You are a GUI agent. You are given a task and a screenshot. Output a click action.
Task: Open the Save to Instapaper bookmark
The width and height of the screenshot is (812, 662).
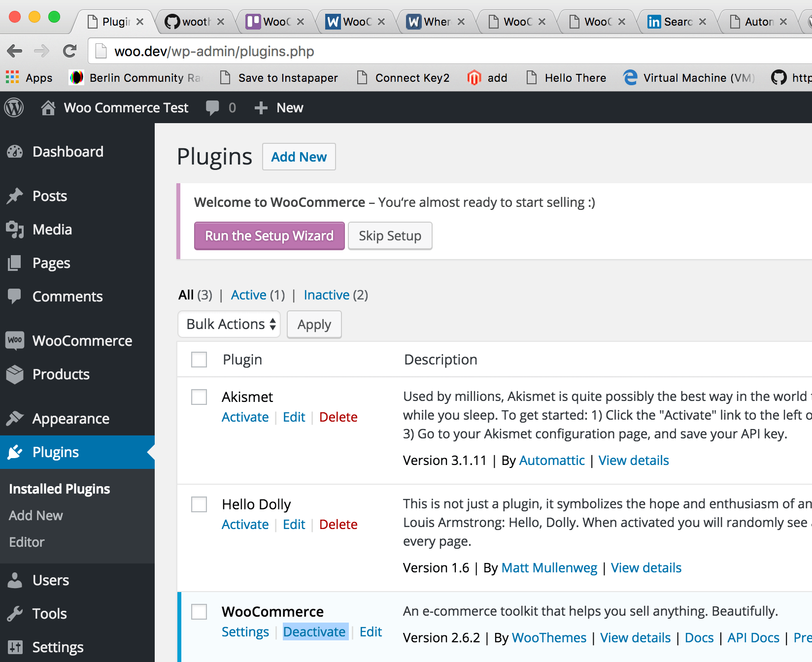point(279,78)
